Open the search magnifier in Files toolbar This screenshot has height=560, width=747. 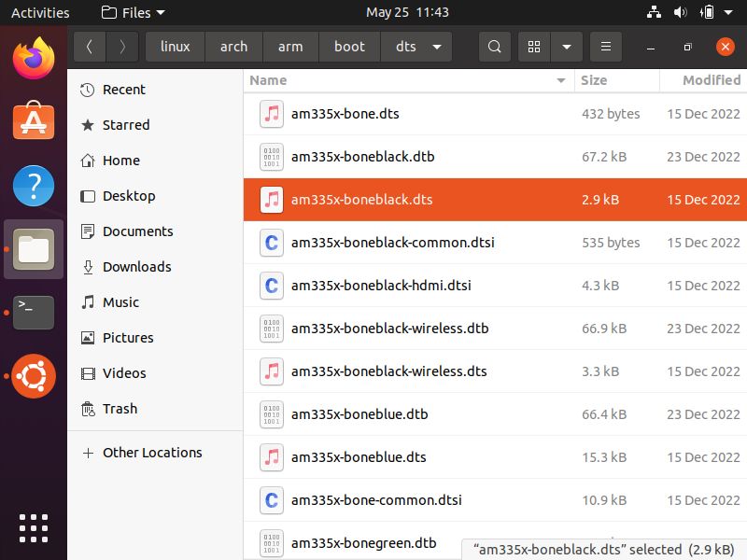tap(495, 47)
